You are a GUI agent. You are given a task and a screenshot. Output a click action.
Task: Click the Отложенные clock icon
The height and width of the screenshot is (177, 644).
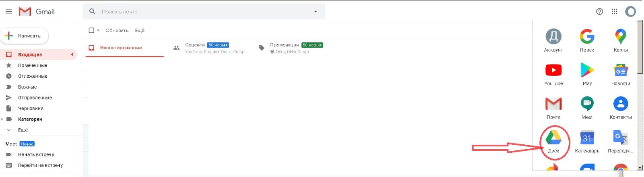(x=9, y=76)
